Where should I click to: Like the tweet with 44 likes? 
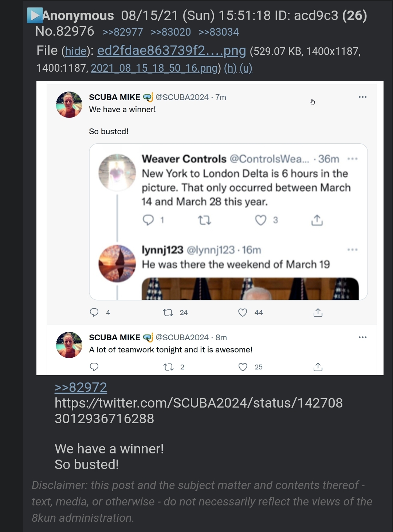tap(243, 313)
